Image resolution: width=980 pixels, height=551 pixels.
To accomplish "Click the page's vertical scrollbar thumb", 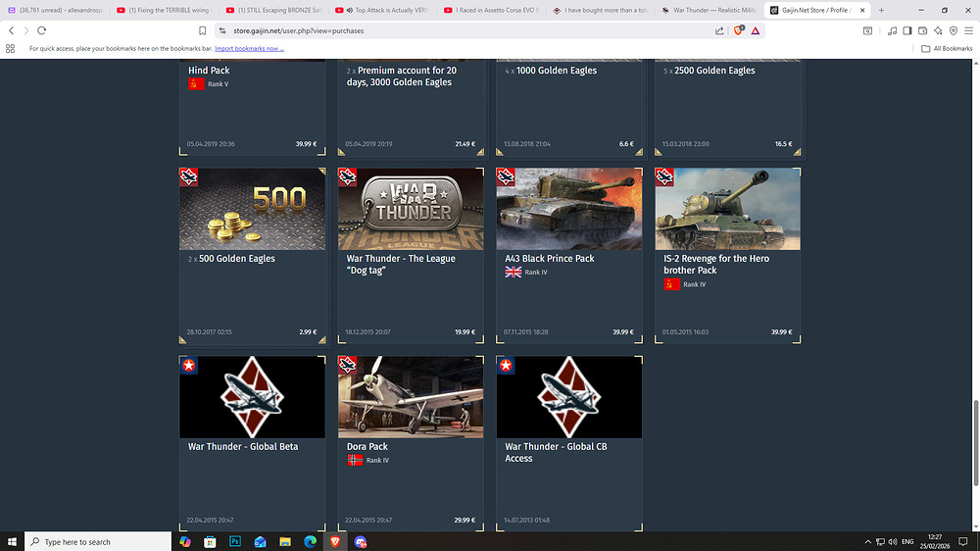I will [x=974, y=438].
